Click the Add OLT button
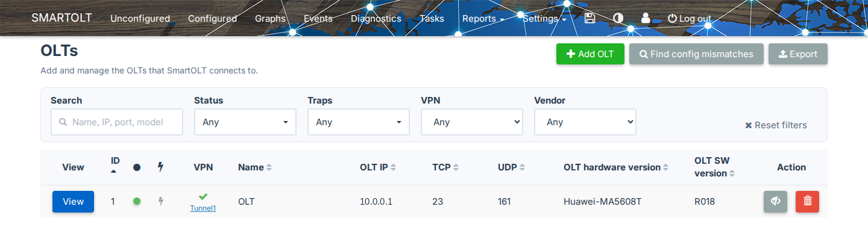Screen dimensions: 868x230 pos(590,54)
